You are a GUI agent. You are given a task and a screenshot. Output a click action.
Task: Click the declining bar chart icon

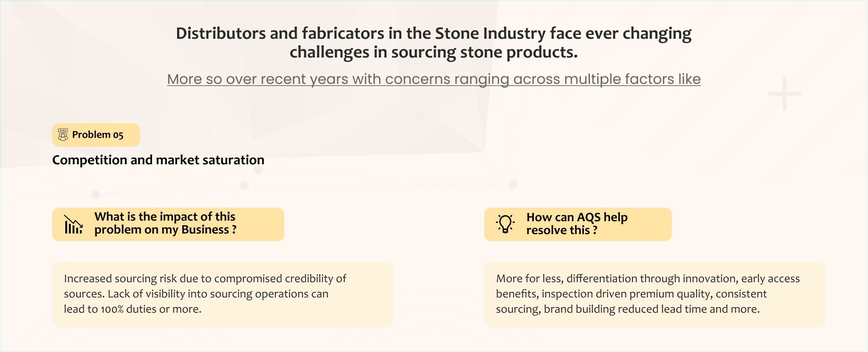click(x=73, y=224)
